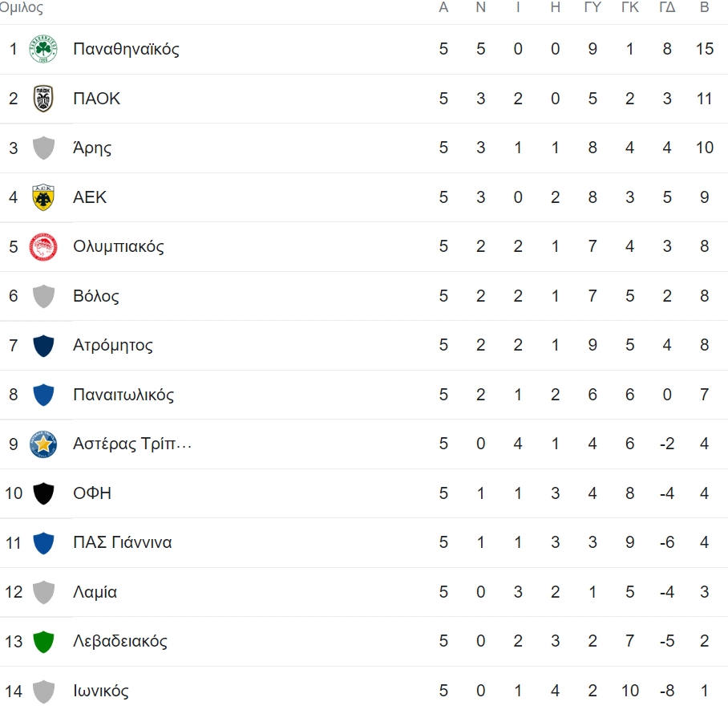Viewport: 728px width, 726px height.
Task: Click the ΓΔ goal difference column header
Action: (667, 7)
